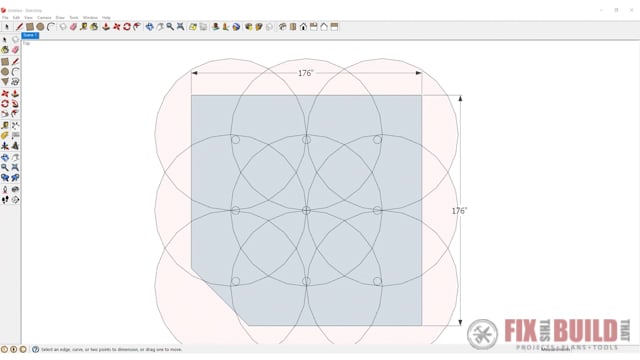This screenshot has height=360, width=640.
Task: Select the vertical 176" dimension label
Action: pyautogui.click(x=460, y=211)
